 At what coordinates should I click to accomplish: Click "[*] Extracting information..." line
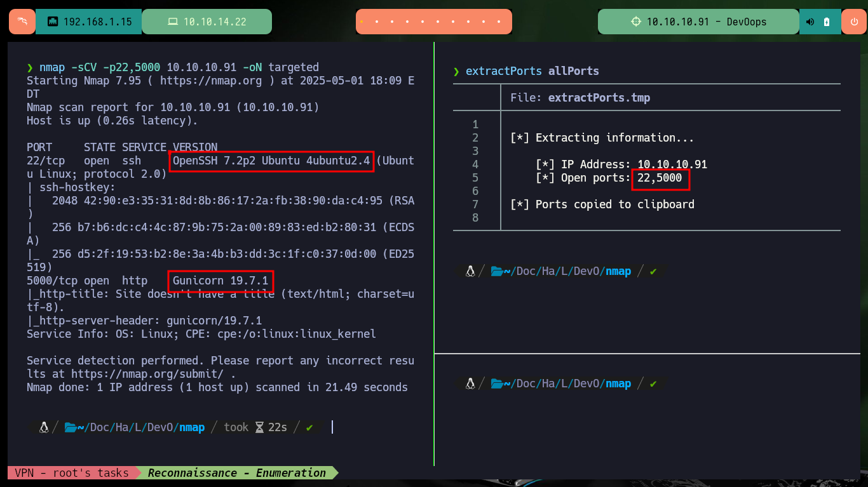(x=602, y=138)
